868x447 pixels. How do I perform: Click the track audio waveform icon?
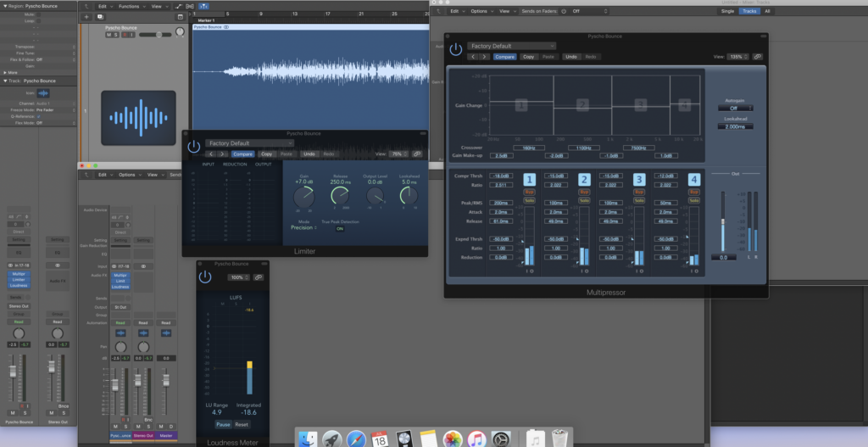click(x=138, y=118)
